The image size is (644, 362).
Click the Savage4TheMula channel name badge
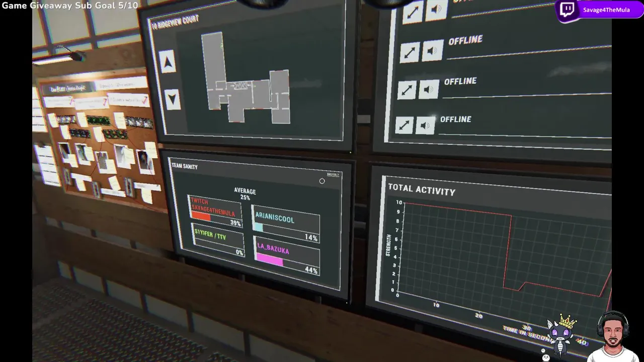[x=606, y=10]
